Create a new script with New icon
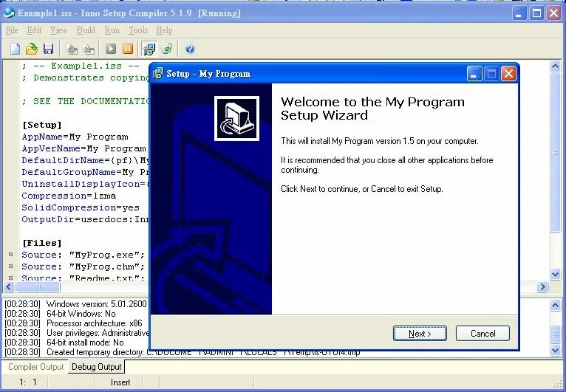The image size is (566, 392). pyautogui.click(x=15, y=49)
